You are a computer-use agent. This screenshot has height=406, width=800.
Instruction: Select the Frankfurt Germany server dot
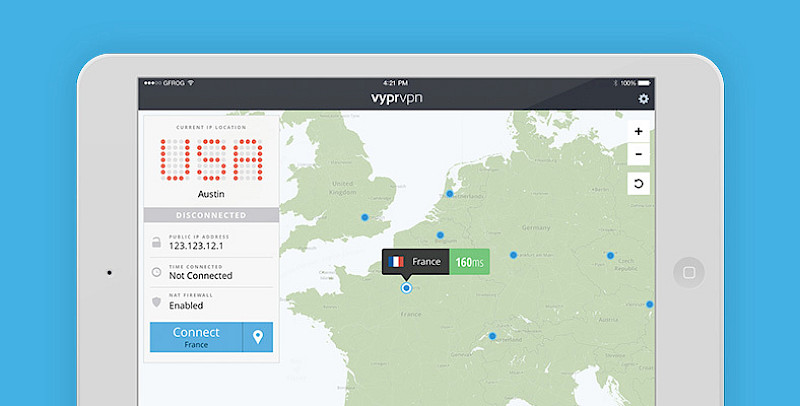(513, 255)
